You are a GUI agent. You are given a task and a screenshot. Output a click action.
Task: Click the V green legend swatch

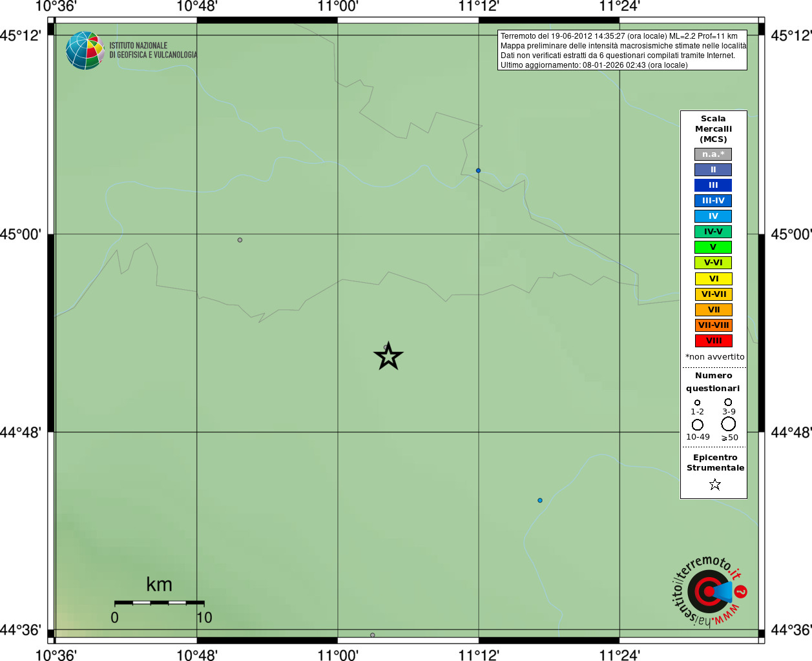pos(713,247)
